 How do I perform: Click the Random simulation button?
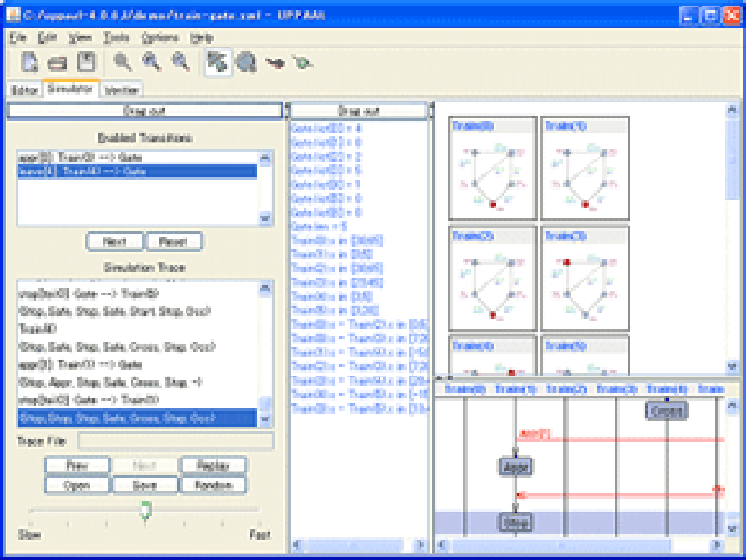(x=214, y=485)
